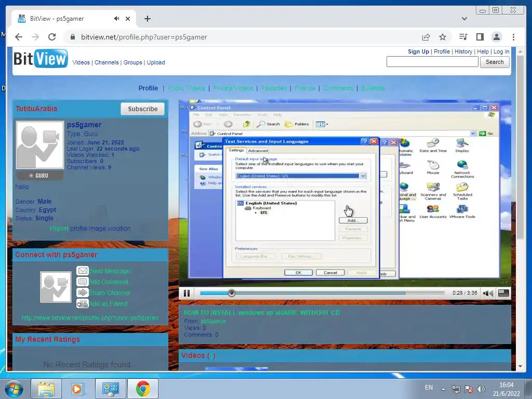Open the Chrome profile avatar icon
532x399 pixels.
tap(497, 37)
